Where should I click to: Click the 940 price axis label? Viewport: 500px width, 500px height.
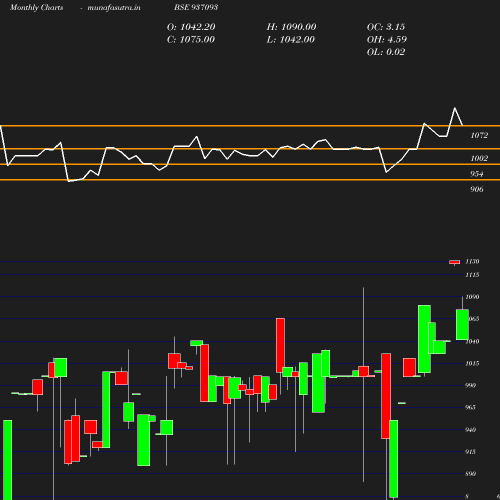pyautogui.click(x=470, y=430)
